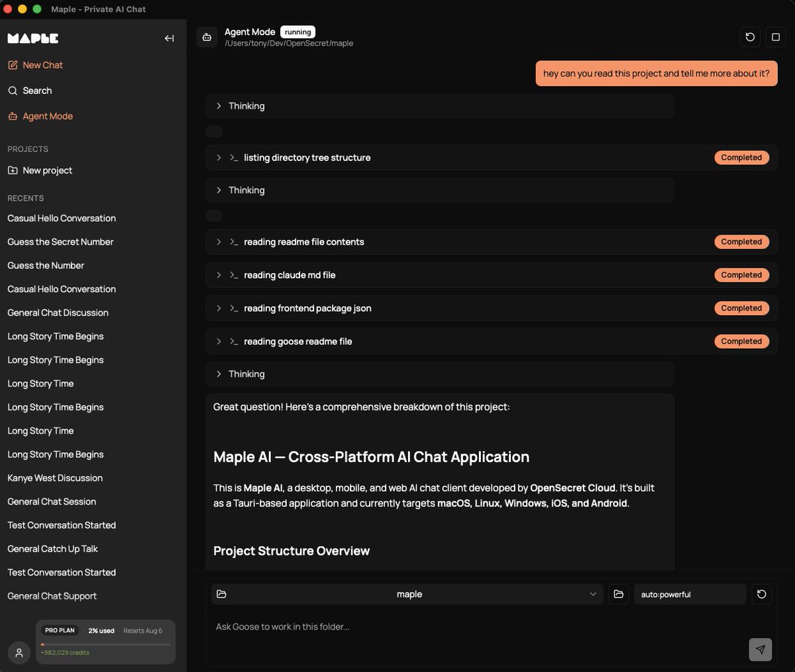Open General Chat Support chat
This screenshot has height=672, width=795.
tap(52, 596)
